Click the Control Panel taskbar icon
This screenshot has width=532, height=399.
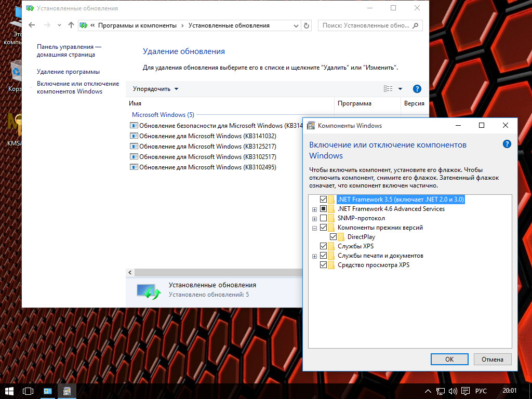click(48, 391)
